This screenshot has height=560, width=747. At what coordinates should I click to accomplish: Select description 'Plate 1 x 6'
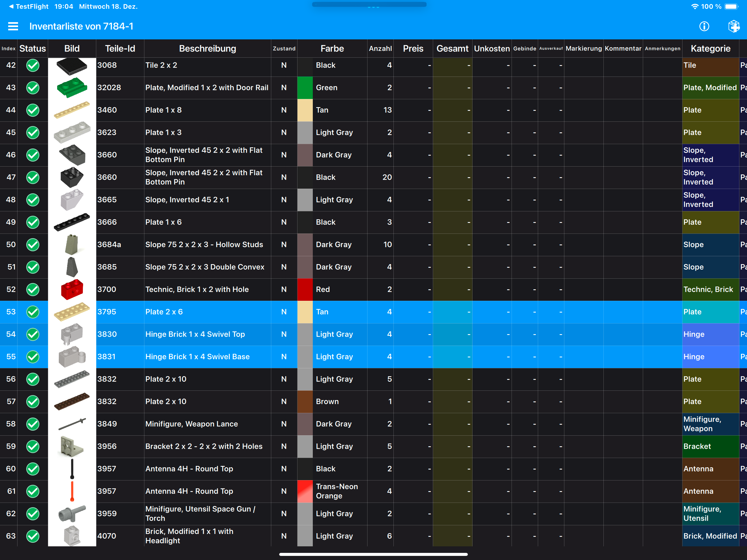point(164,222)
